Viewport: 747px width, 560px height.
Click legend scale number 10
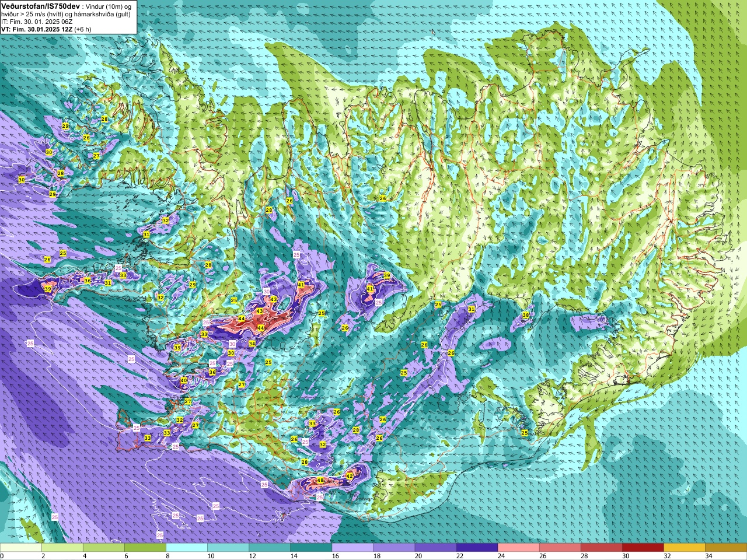pyautogui.click(x=211, y=556)
